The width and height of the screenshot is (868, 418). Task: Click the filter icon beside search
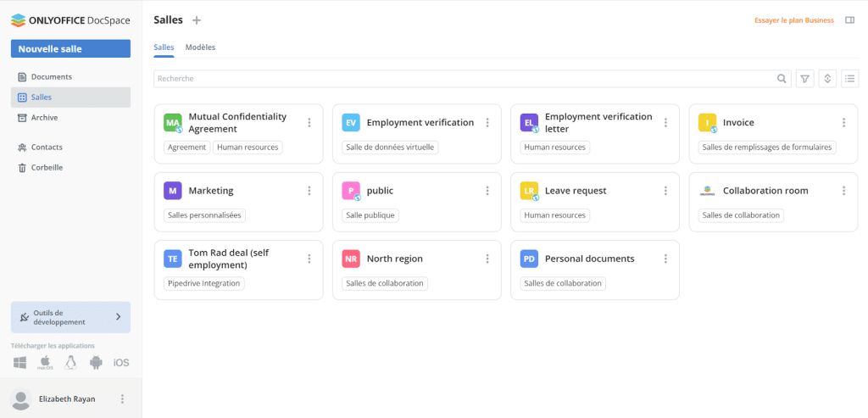[805, 79]
